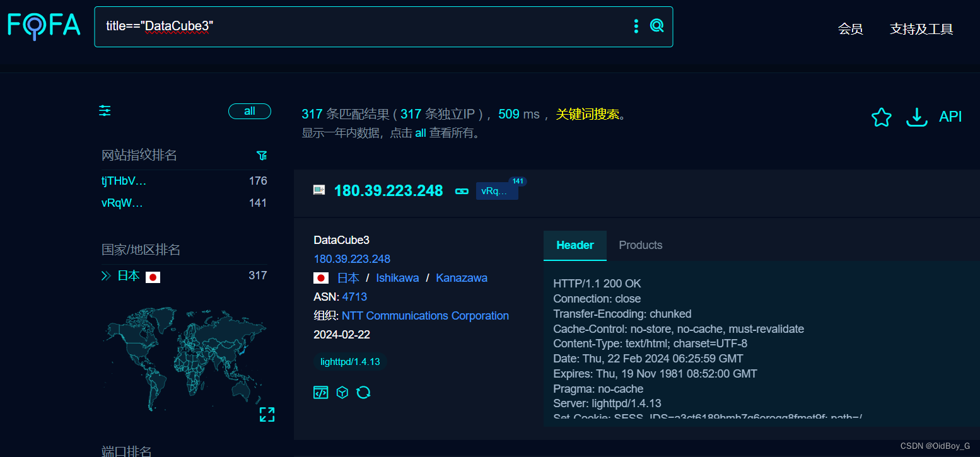Switch to the Header tab
The image size is (980, 457).
click(x=575, y=245)
